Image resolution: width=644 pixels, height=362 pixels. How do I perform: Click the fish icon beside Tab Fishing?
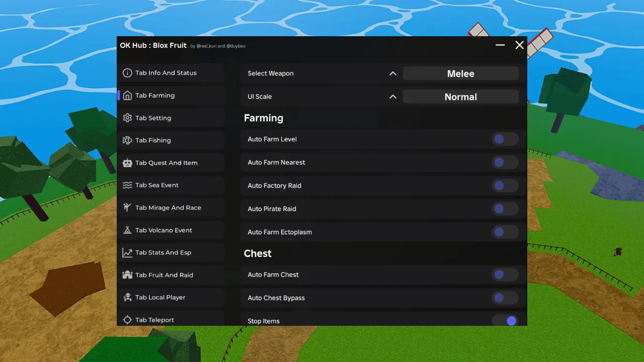coord(127,140)
